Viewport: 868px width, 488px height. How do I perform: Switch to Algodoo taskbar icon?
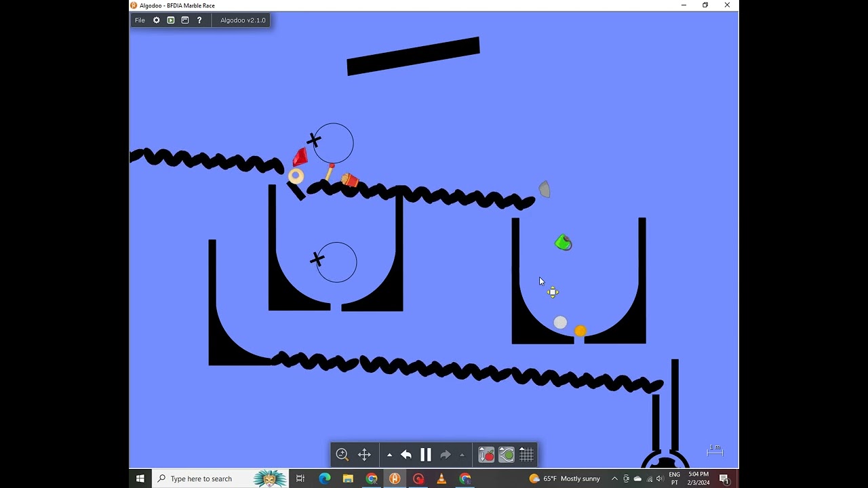395,479
